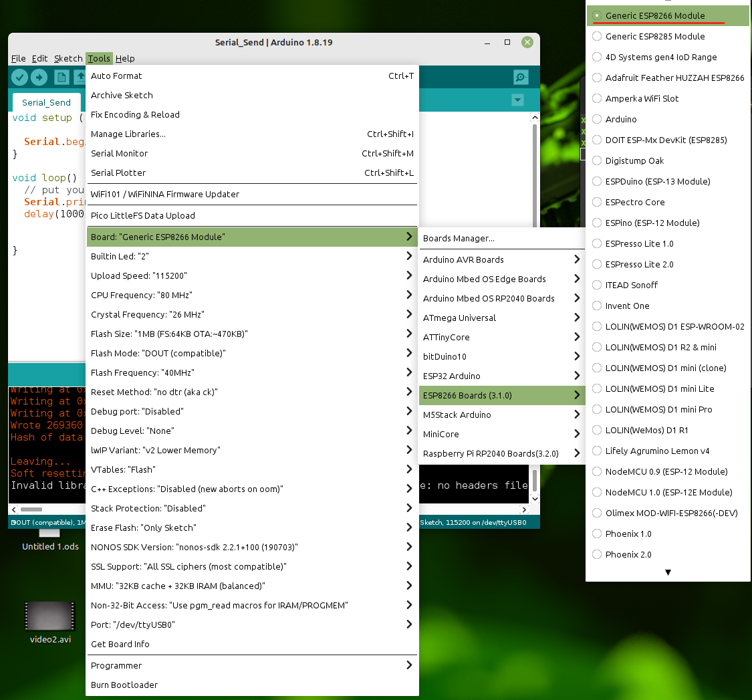Close the open Tools menu
Viewport: 752px width, 700px height.
click(x=99, y=59)
